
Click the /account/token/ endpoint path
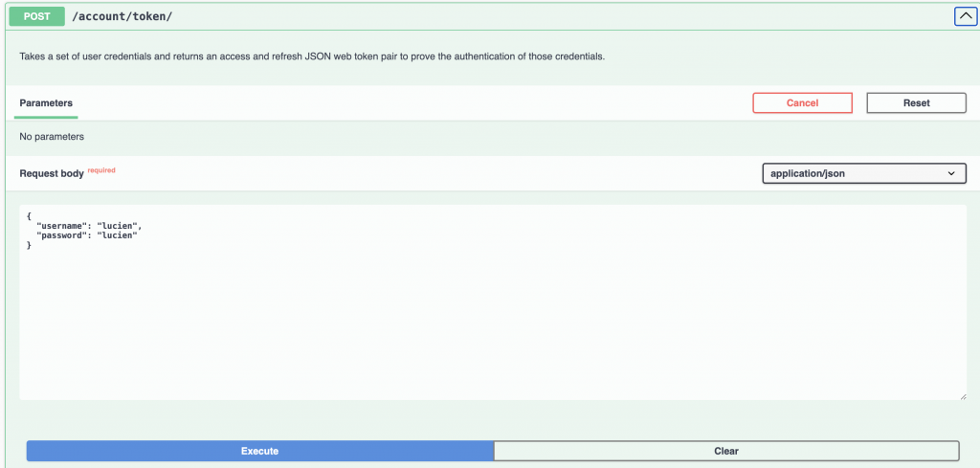point(122,17)
